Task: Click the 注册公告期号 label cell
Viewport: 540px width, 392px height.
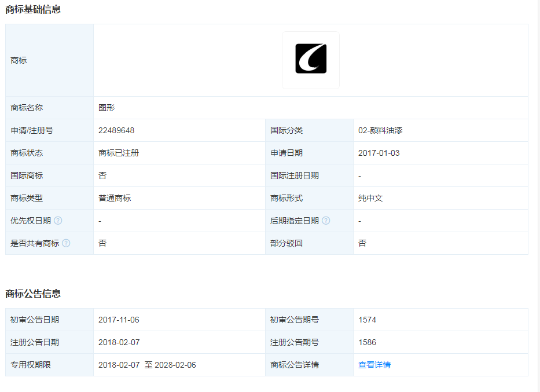Action: click(309, 342)
